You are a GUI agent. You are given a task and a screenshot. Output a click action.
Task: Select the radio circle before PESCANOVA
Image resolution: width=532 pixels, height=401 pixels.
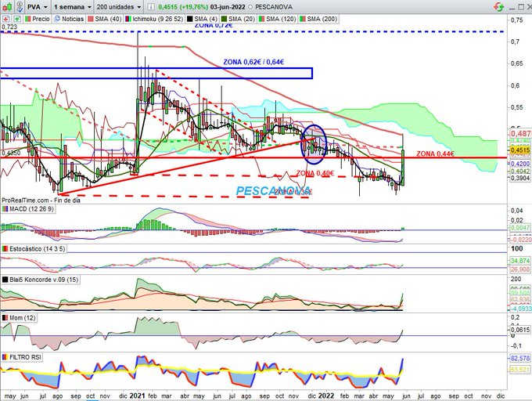coord(250,7)
